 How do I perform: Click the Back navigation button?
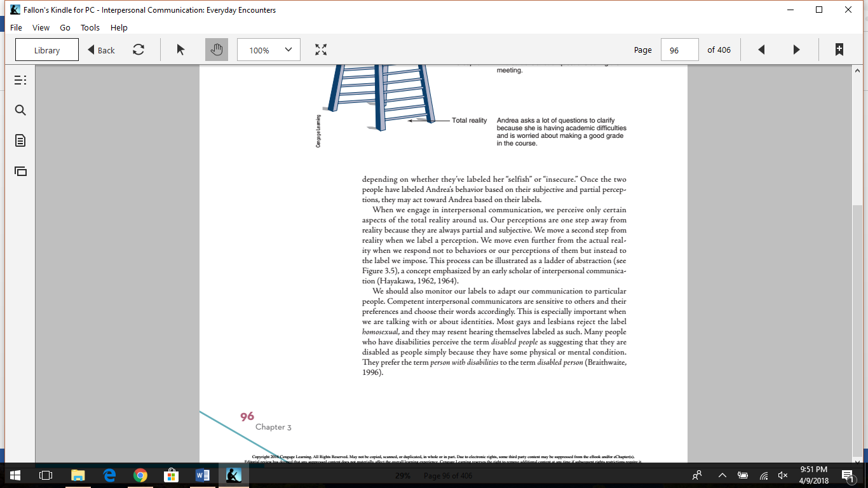[100, 49]
